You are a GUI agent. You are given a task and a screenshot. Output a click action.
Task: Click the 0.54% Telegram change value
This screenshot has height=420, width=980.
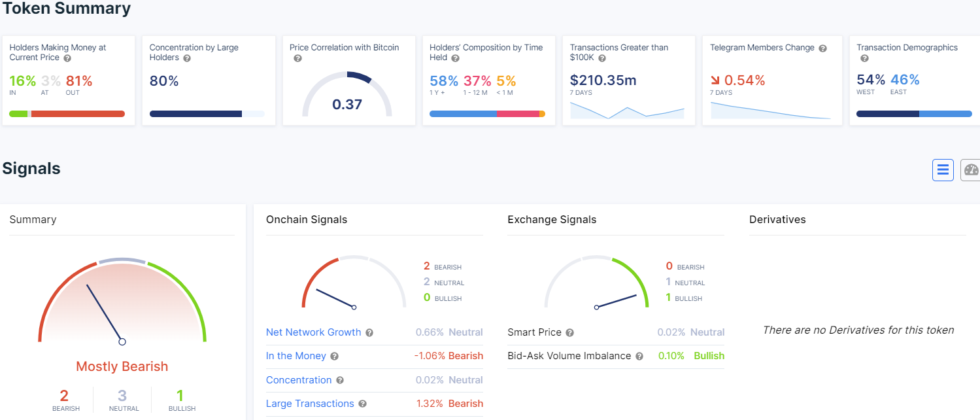(x=745, y=81)
